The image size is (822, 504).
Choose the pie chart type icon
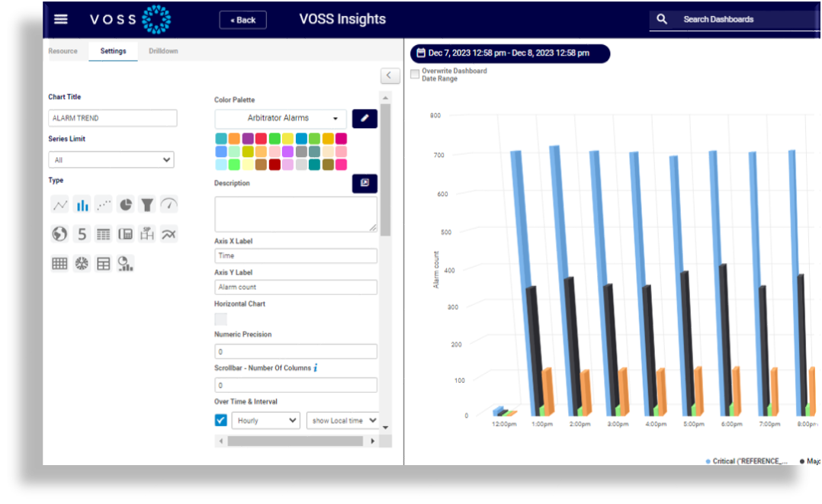pos(125,205)
